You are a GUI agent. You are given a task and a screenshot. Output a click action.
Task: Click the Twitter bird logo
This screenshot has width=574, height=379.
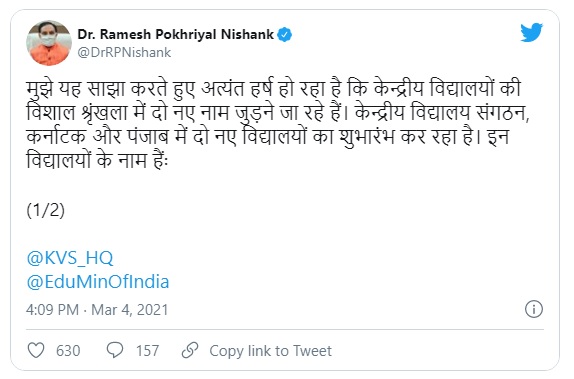pos(532,33)
